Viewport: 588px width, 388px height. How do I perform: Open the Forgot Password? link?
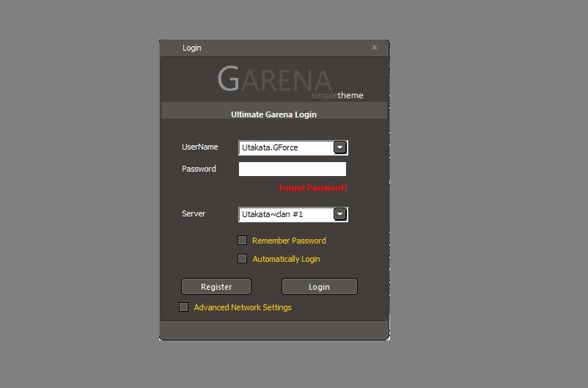313,188
